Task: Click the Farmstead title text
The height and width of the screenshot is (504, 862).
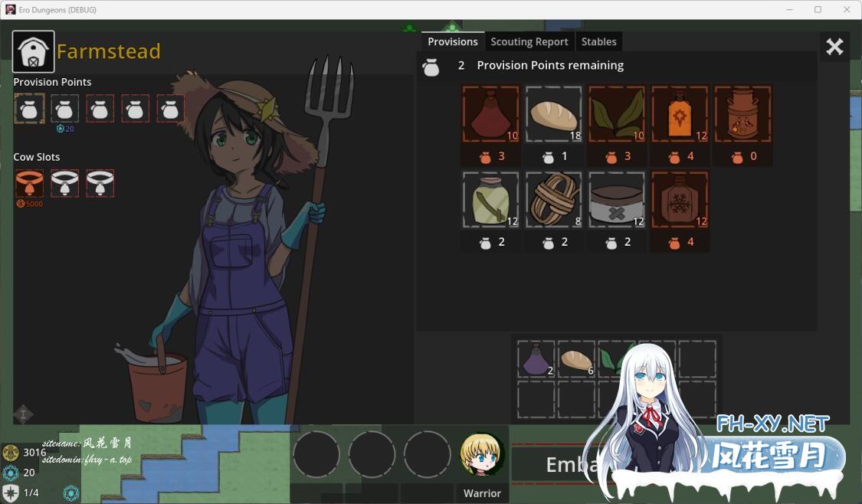Action: tap(109, 51)
